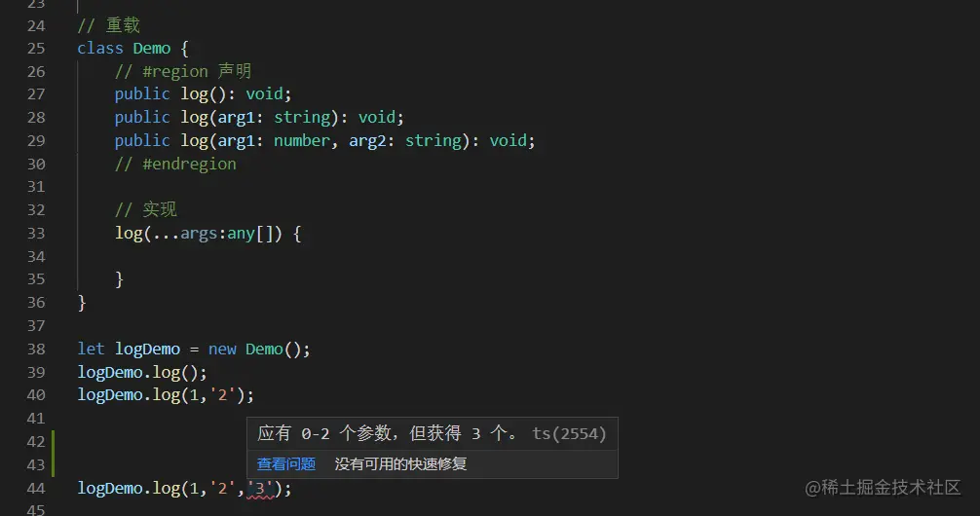Screen dimensions: 980x516
Task: Click the comment // #region 声明
Action: point(183,71)
